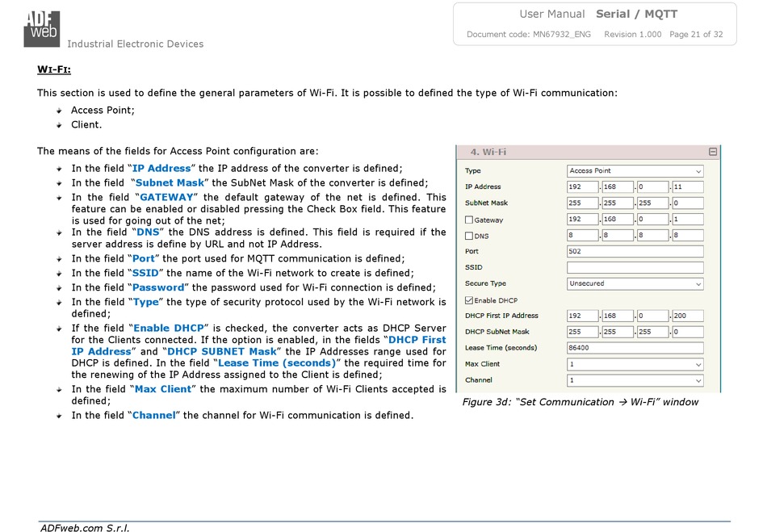Click the last Gateway octet field (1)

pyautogui.click(x=687, y=220)
